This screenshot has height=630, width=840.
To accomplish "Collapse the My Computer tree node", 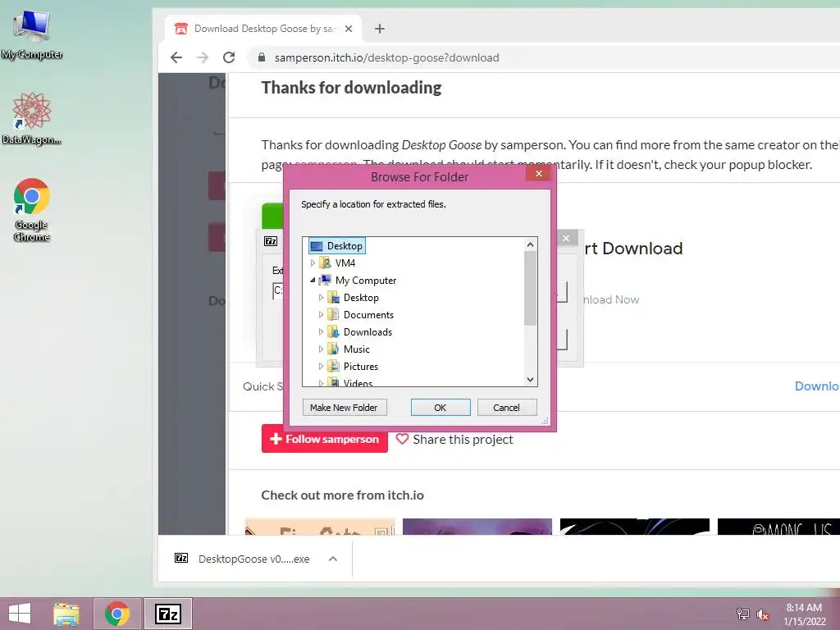I will 313,281.
